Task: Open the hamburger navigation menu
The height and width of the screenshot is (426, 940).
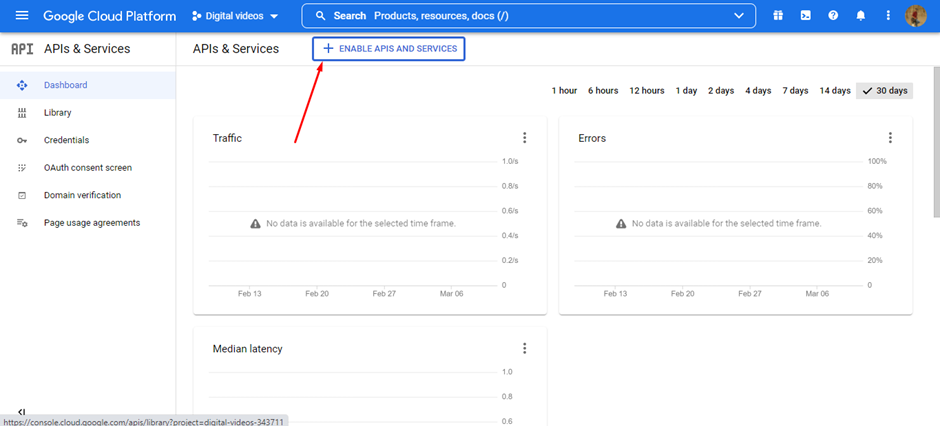Action: pos(22,16)
